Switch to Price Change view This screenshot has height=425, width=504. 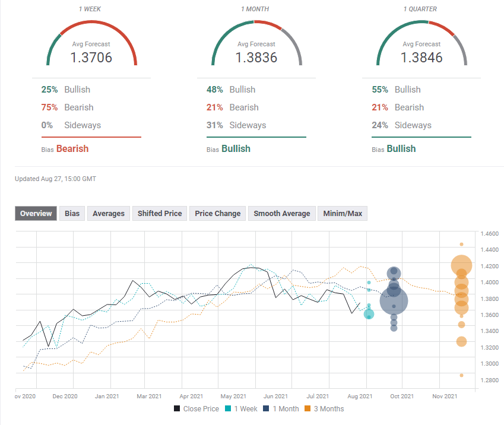click(218, 214)
